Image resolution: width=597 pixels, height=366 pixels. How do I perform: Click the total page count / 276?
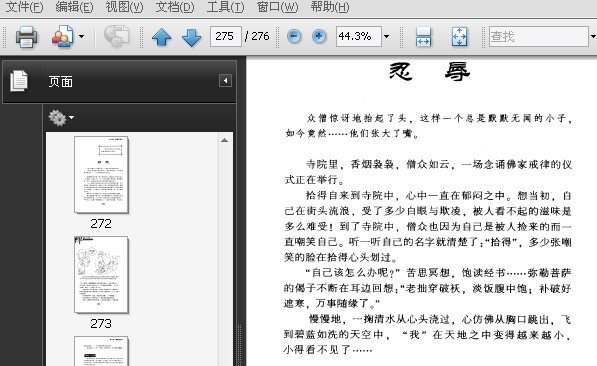tap(258, 36)
